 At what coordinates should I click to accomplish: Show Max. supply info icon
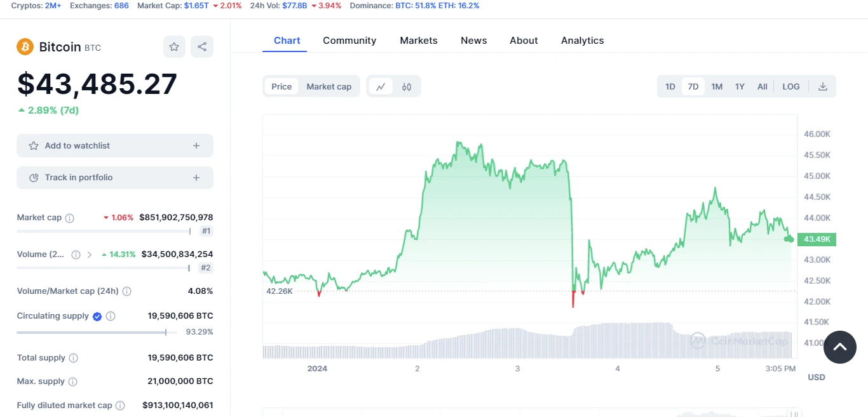pos(72,381)
